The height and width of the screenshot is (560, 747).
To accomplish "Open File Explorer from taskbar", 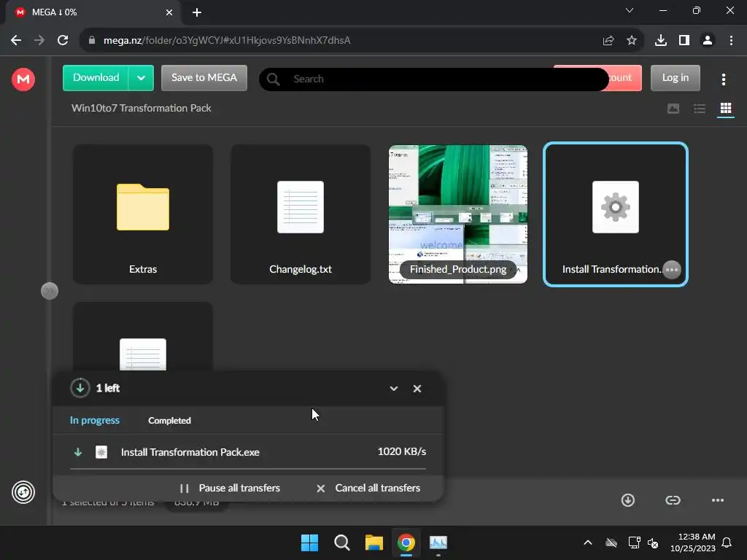I will click(x=374, y=542).
